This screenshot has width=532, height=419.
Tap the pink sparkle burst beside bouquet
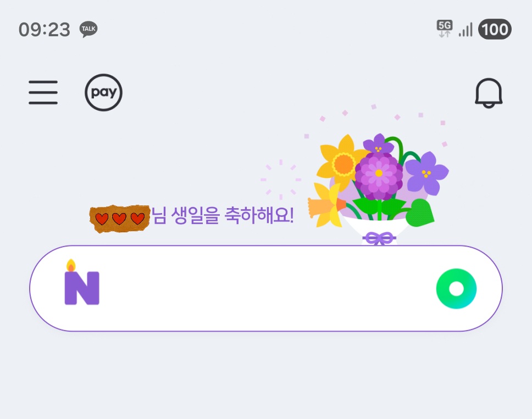pos(281,180)
